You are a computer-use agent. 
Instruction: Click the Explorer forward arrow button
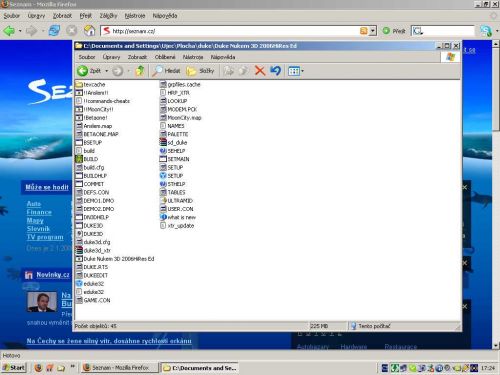pyautogui.click(x=117, y=71)
